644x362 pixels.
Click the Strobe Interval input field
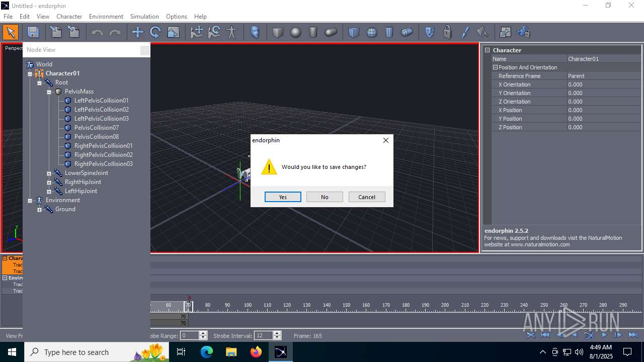(x=264, y=335)
